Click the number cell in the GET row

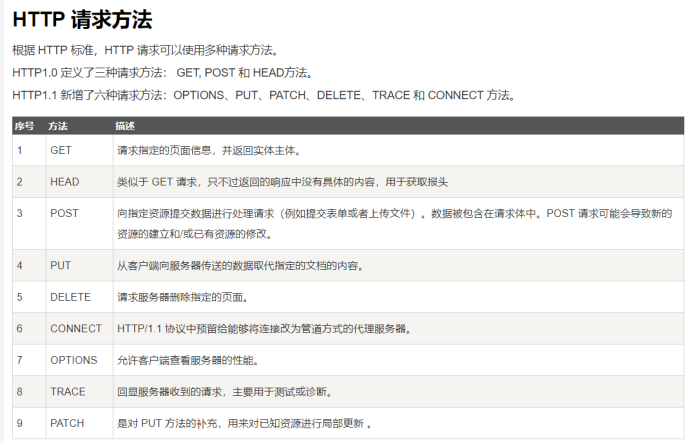[29, 151]
